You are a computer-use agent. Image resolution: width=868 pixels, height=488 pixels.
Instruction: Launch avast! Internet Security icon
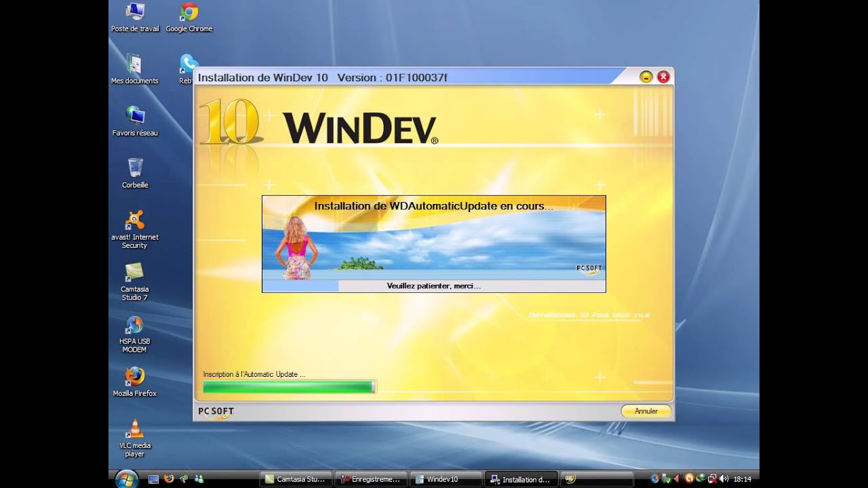coord(135,230)
